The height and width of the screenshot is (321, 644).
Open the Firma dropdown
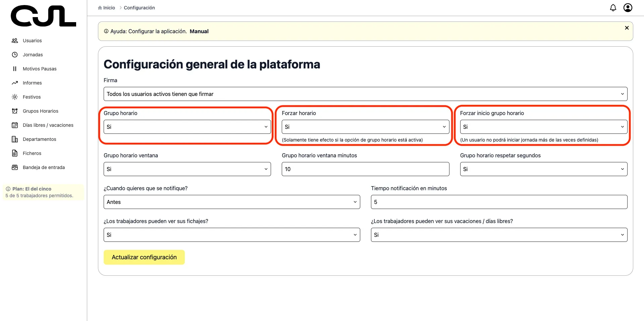[x=365, y=94]
